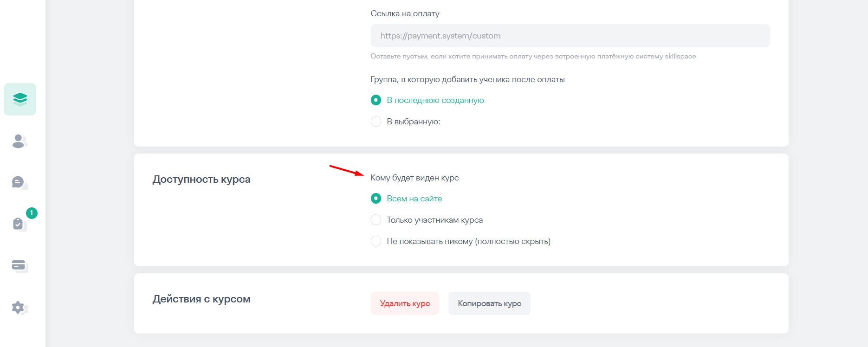
Task: Click the hint text below payment link field
Action: [x=533, y=57]
